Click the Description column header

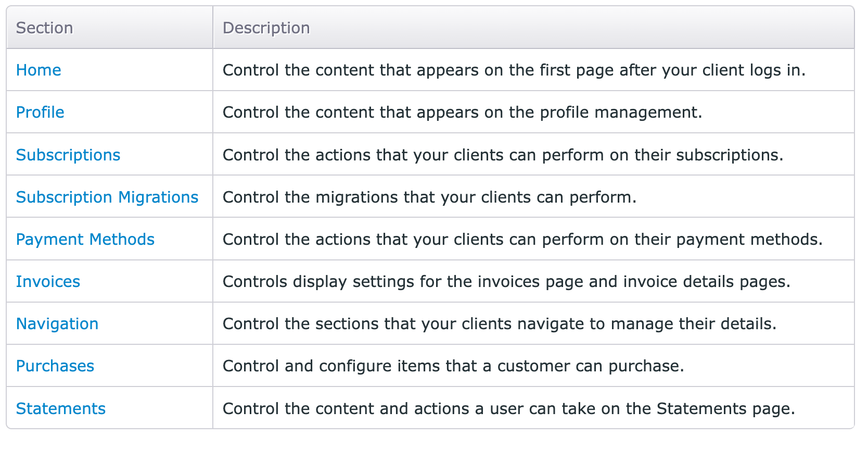pyautogui.click(x=266, y=28)
